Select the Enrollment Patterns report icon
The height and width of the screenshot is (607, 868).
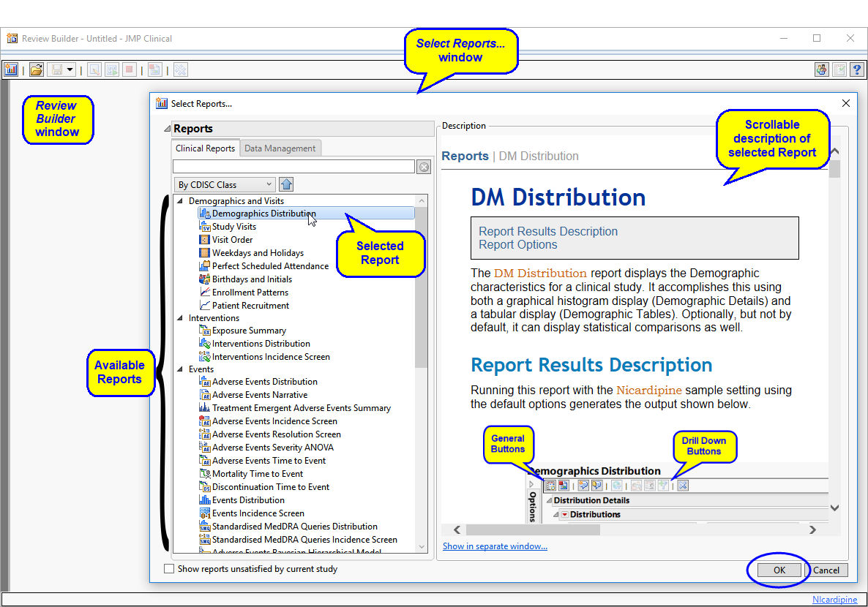click(x=206, y=293)
